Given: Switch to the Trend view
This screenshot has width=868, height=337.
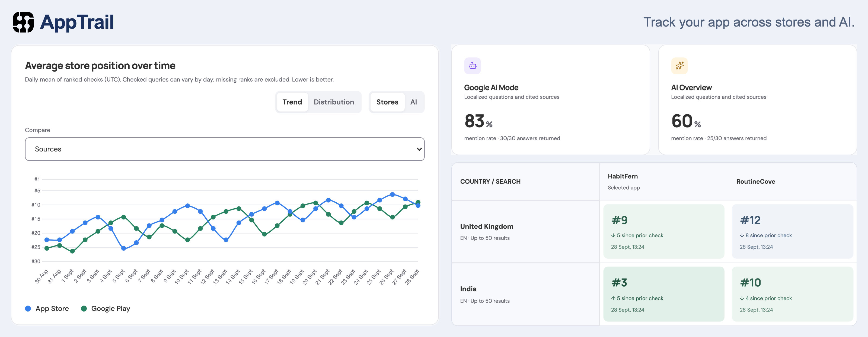Looking at the screenshot, I should (x=292, y=102).
